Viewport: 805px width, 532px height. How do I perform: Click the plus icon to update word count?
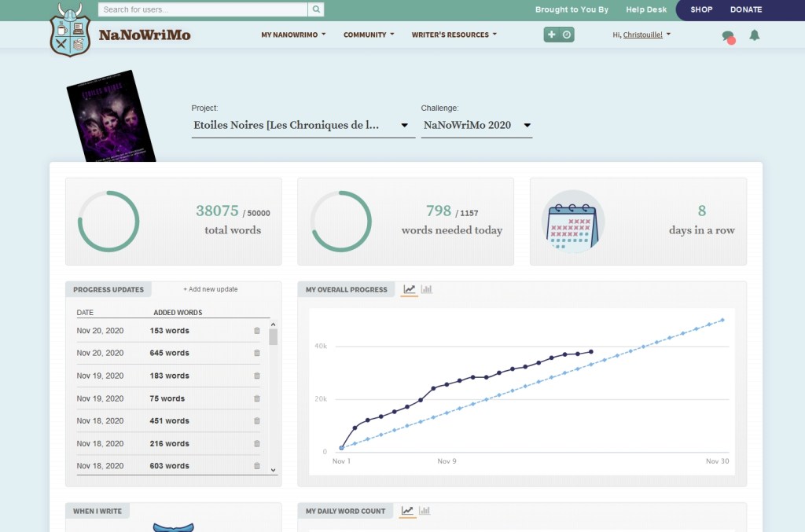click(x=552, y=35)
